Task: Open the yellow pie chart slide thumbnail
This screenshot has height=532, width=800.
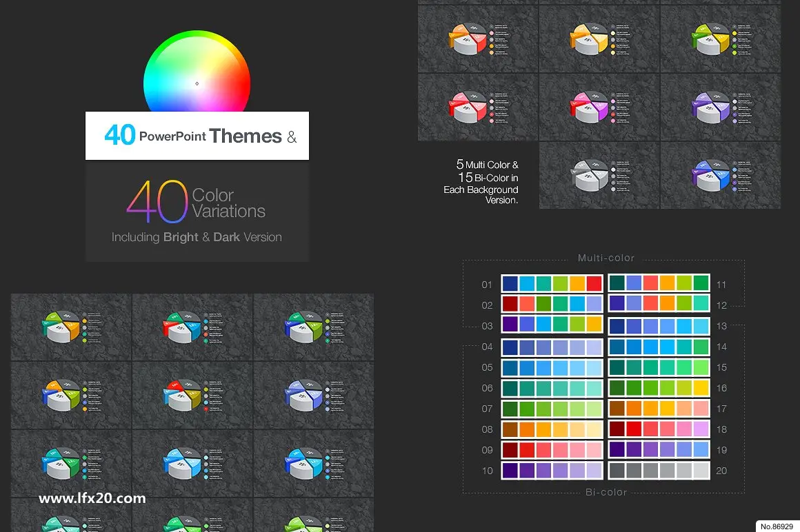Action: click(599, 39)
